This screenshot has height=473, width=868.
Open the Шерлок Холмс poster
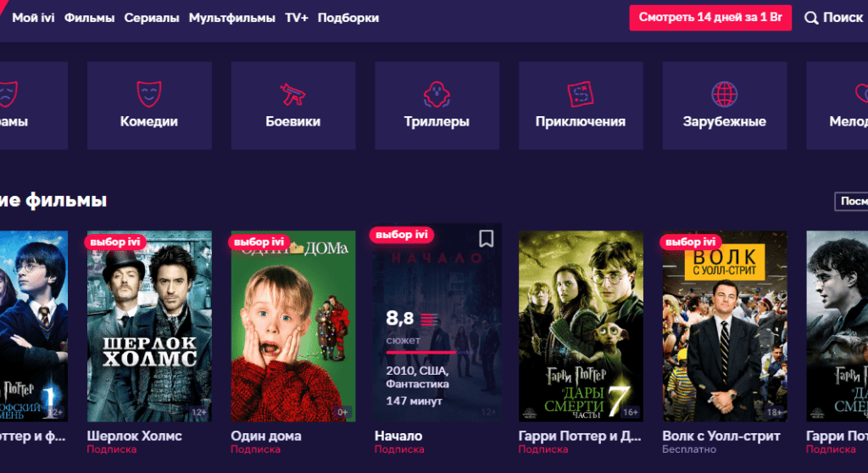[149, 326]
